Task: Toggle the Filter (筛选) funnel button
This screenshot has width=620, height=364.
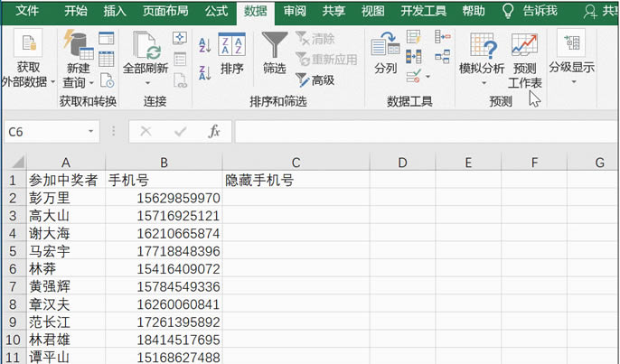Action: [274, 52]
